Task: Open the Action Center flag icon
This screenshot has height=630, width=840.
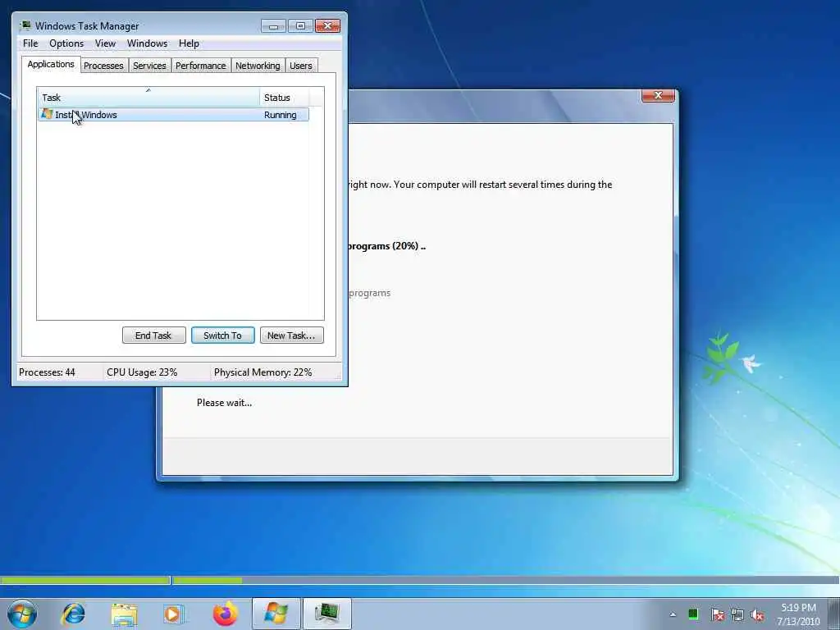Action: tap(717, 614)
